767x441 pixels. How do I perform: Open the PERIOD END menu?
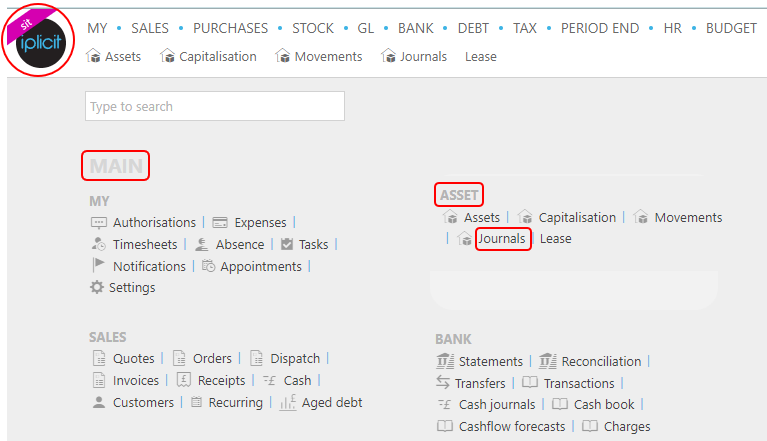599,28
